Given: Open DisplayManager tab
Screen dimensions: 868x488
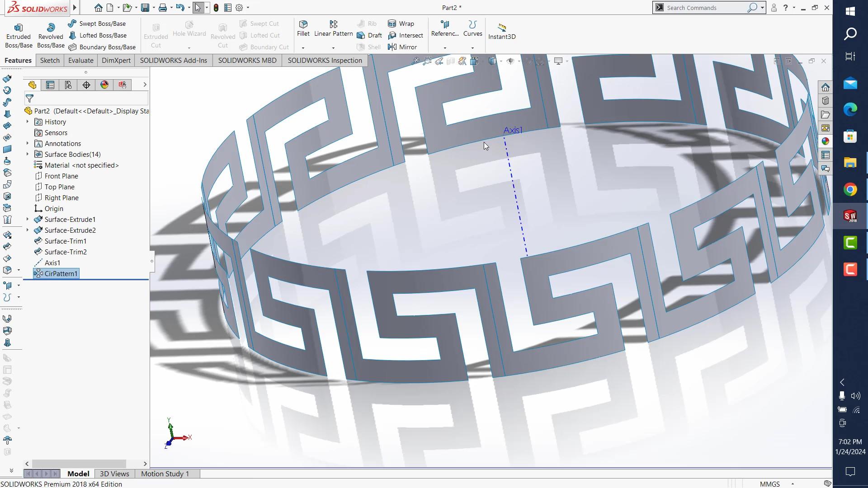Looking at the screenshot, I should click(x=104, y=85).
